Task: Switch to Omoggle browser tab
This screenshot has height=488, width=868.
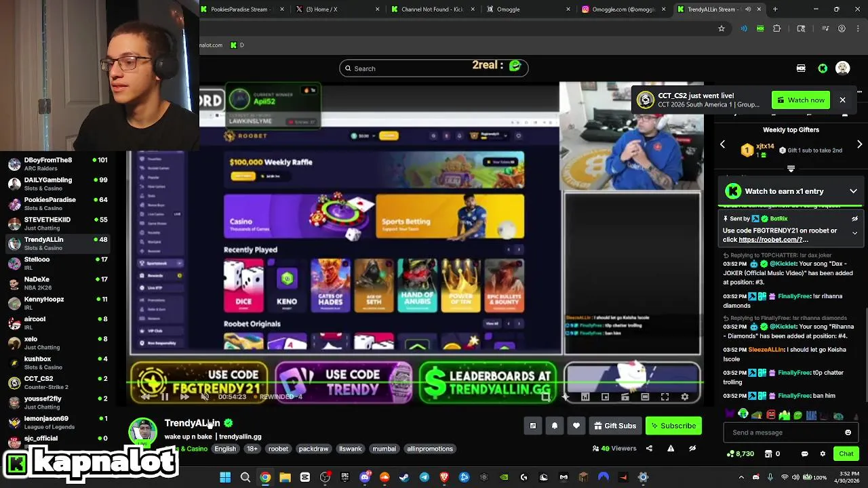Action: pos(527,9)
